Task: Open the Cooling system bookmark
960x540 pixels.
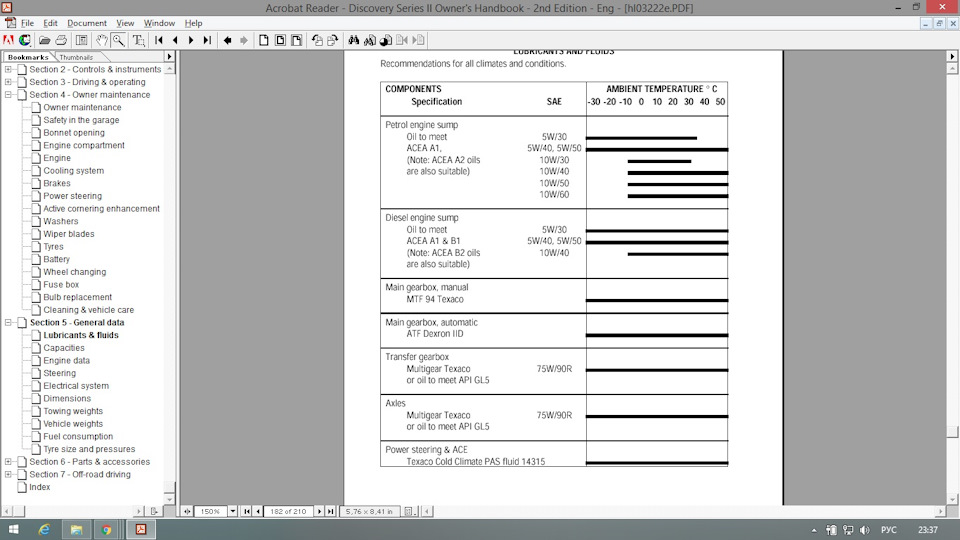Action: 73,171
